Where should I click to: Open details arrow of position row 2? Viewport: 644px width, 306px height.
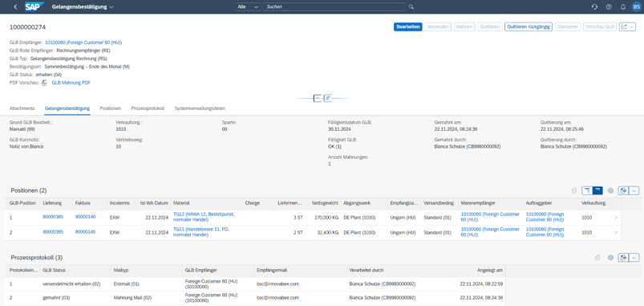(x=616, y=232)
